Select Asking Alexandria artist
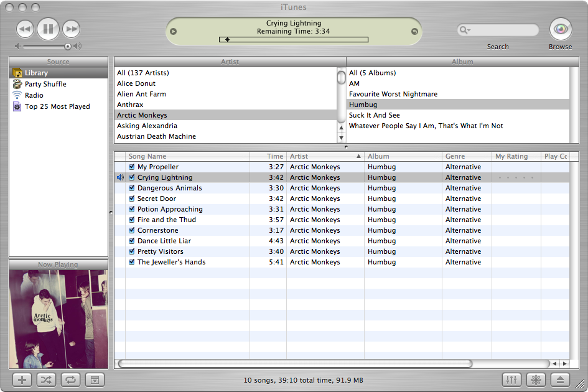 coord(226,126)
